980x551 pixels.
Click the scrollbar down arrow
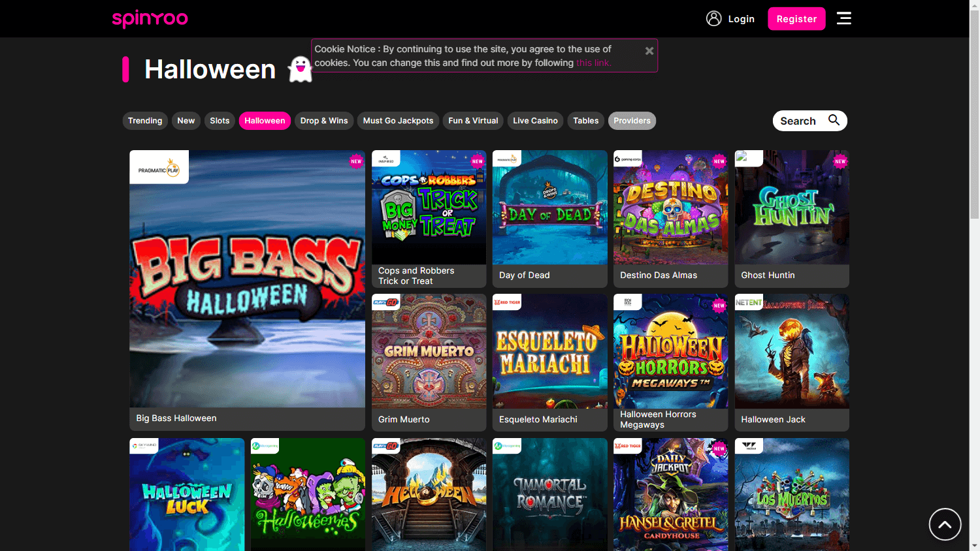click(x=975, y=546)
